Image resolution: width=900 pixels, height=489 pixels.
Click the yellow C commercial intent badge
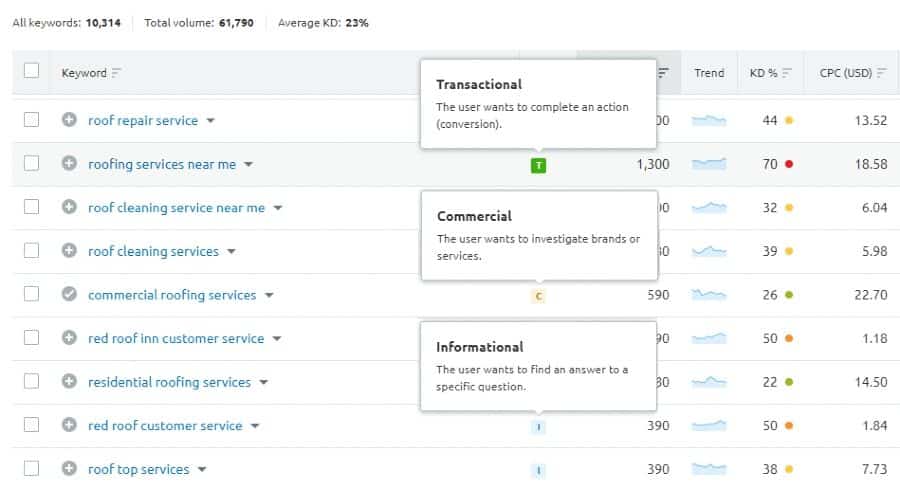(x=538, y=296)
